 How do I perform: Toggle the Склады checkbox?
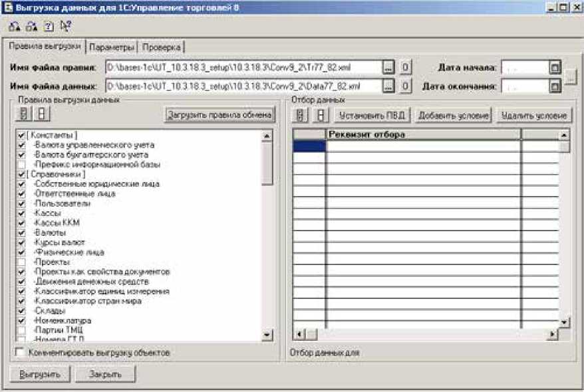pos(21,310)
